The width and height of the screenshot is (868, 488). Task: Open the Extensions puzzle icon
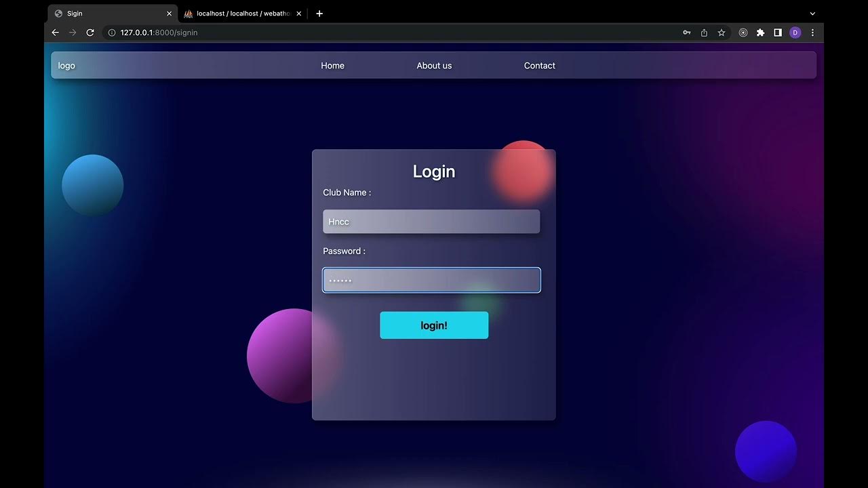pos(760,33)
